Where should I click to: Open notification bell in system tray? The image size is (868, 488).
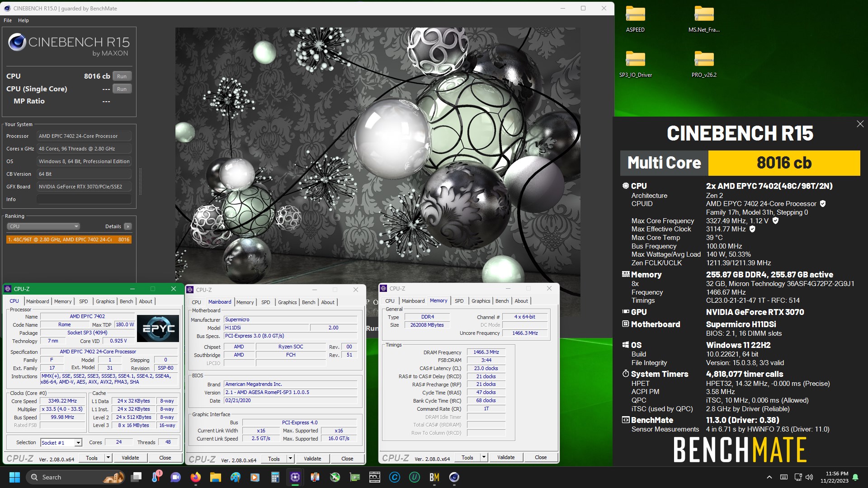tap(855, 477)
